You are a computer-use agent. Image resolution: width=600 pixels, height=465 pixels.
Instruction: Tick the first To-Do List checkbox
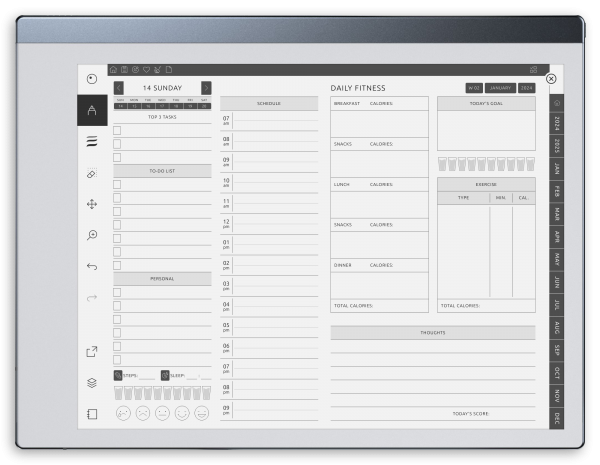click(117, 184)
